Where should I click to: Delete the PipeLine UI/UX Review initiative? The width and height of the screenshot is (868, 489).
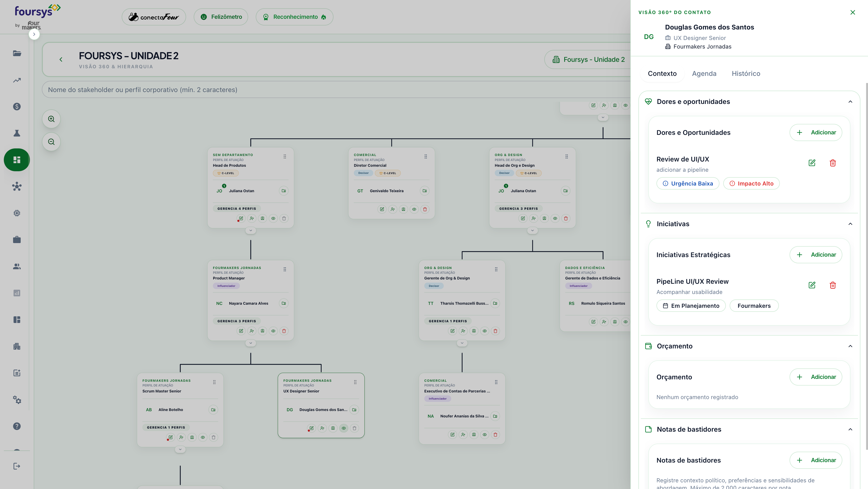click(833, 285)
